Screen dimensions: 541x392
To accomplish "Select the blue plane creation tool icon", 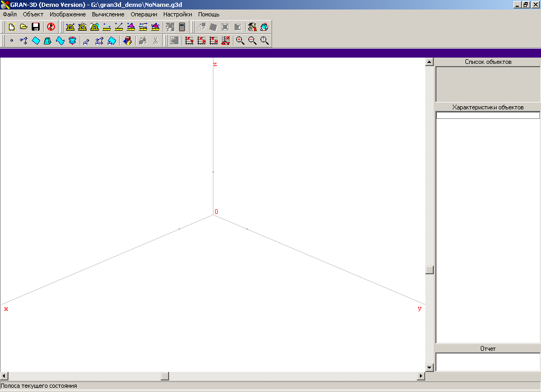I will point(35,41).
